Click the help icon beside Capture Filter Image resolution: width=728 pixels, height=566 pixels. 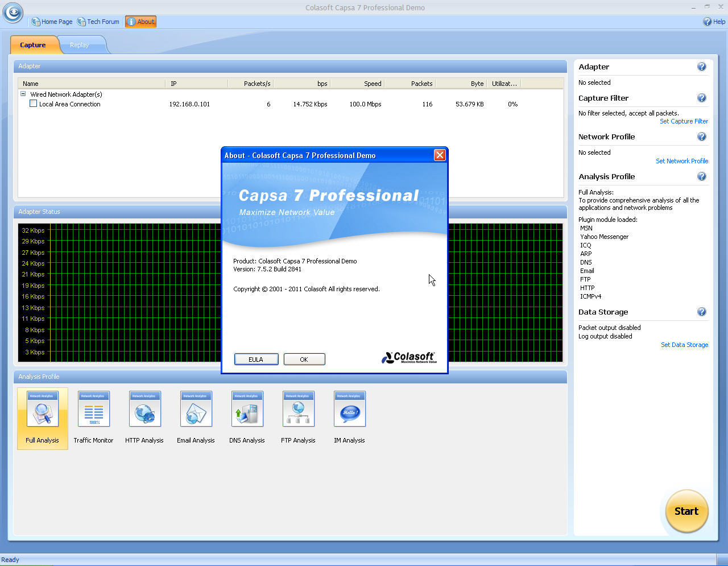pyautogui.click(x=702, y=98)
